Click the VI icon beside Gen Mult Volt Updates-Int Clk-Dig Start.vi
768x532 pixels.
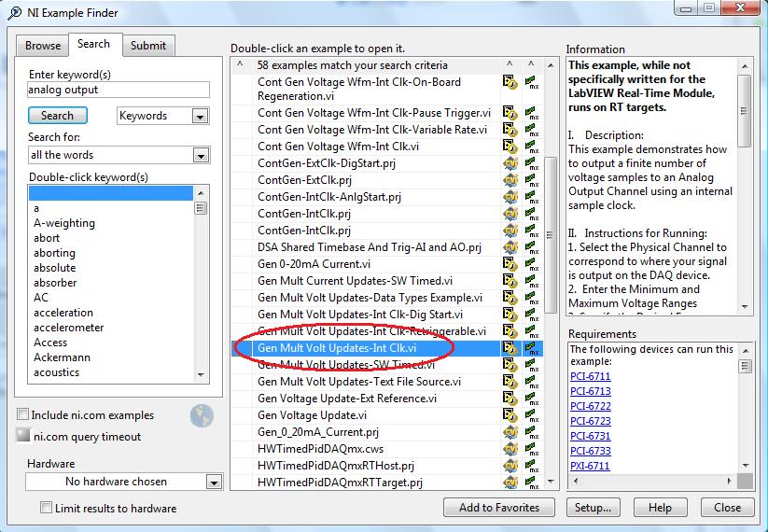click(510, 315)
